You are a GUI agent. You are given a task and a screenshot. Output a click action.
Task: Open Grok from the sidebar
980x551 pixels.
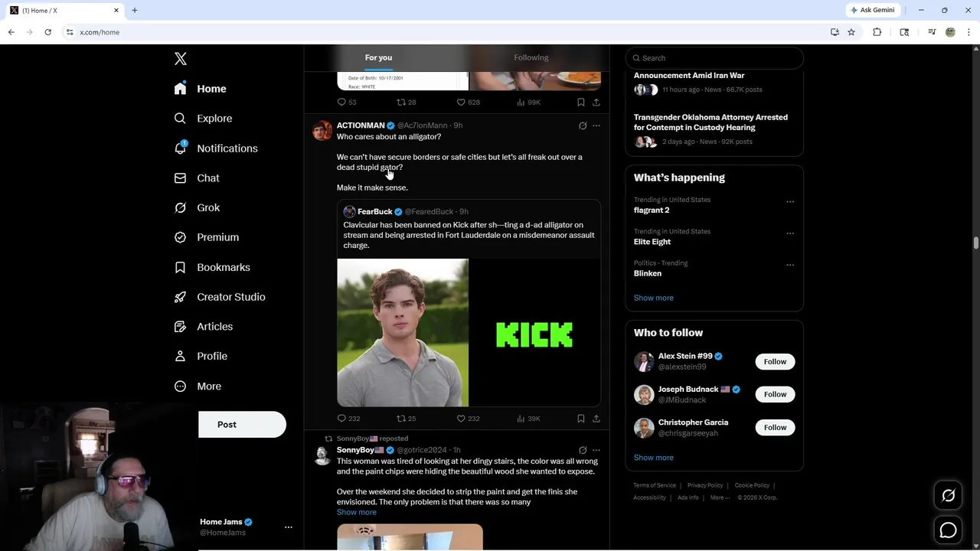(x=197, y=207)
